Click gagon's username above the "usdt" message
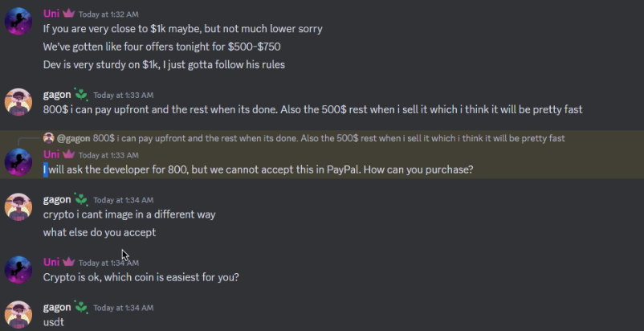The image size is (644, 331). 56,307
